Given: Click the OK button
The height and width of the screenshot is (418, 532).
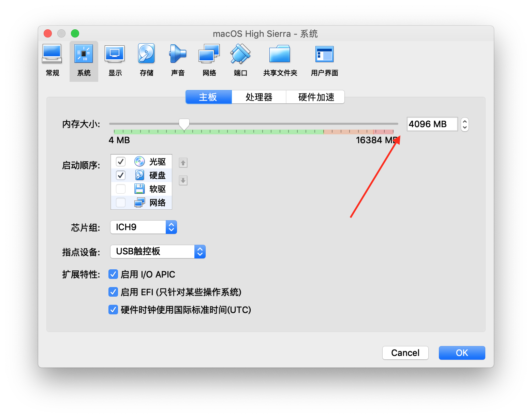Looking at the screenshot, I should click(462, 353).
